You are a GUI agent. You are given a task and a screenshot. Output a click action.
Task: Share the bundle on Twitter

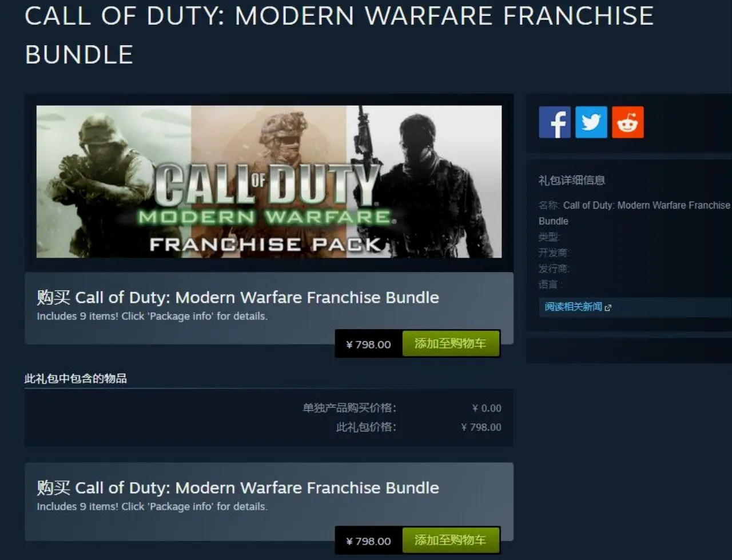click(591, 122)
